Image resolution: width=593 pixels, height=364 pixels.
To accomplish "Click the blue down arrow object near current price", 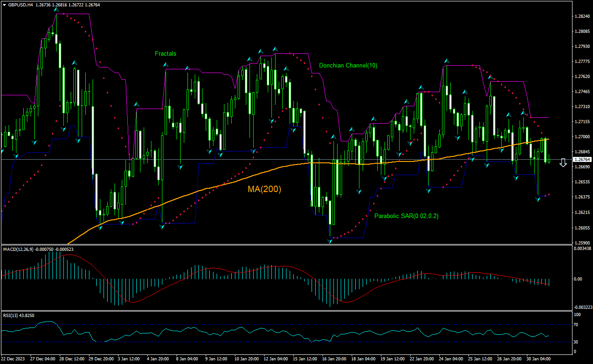I will pos(563,163).
